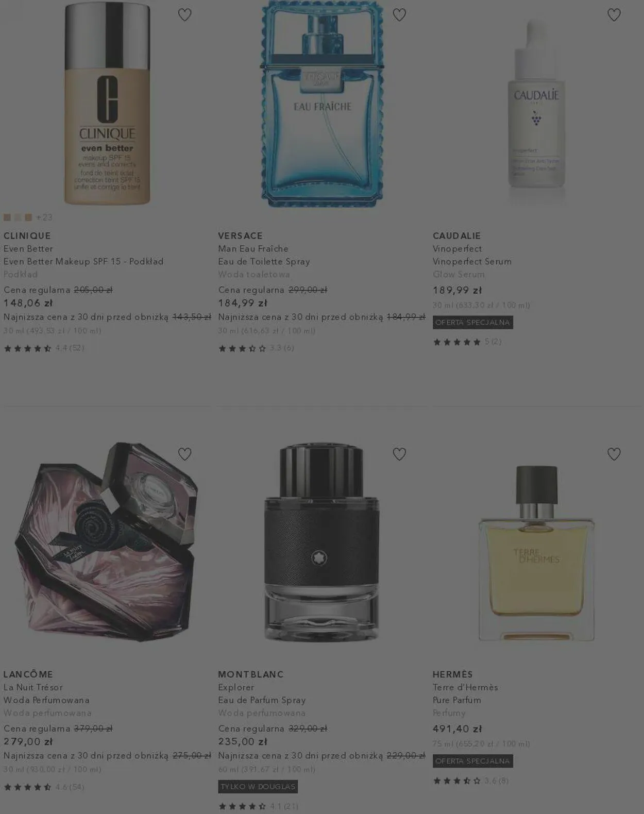Pick the third Clinique shade swatch
Screen dimensions: 644x814
[x=28, y=217]
